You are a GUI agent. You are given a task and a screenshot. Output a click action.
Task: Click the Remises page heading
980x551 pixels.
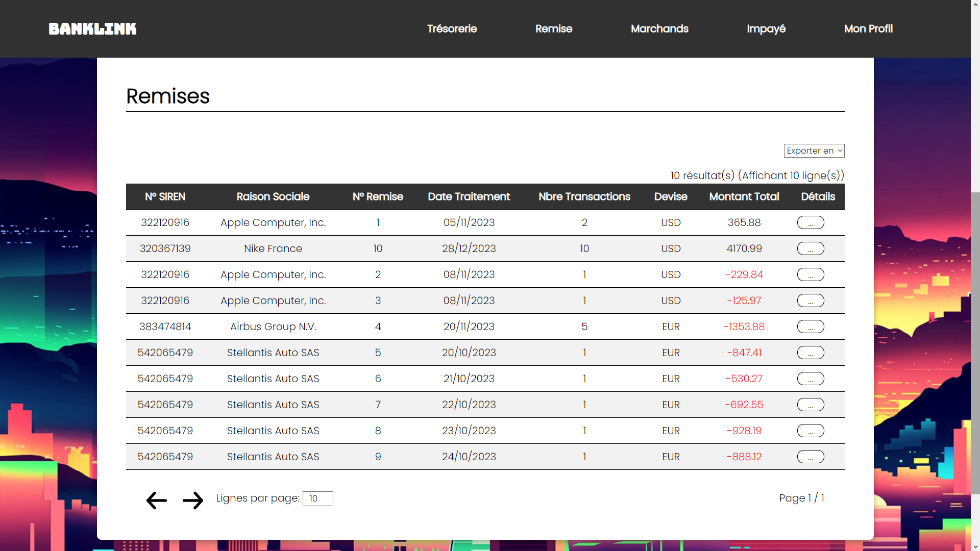(168, 96)
